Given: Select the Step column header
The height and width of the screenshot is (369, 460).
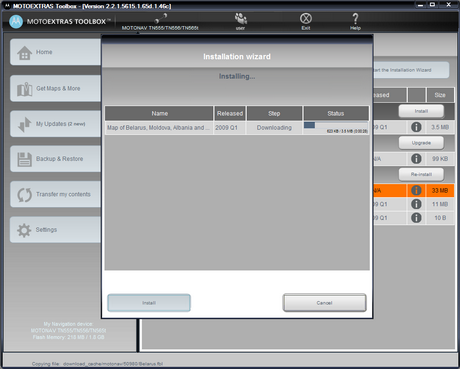Looking at the screenshot, I should 274,113.
